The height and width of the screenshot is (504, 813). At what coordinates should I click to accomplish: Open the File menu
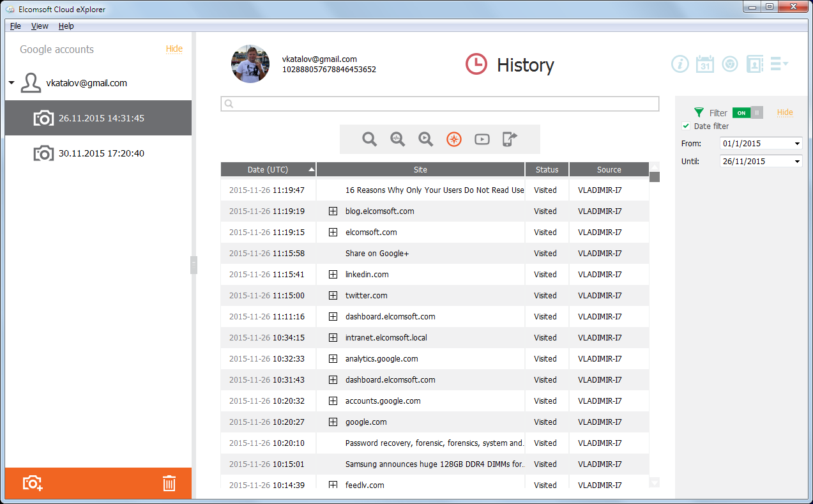[x=15, y=26]
